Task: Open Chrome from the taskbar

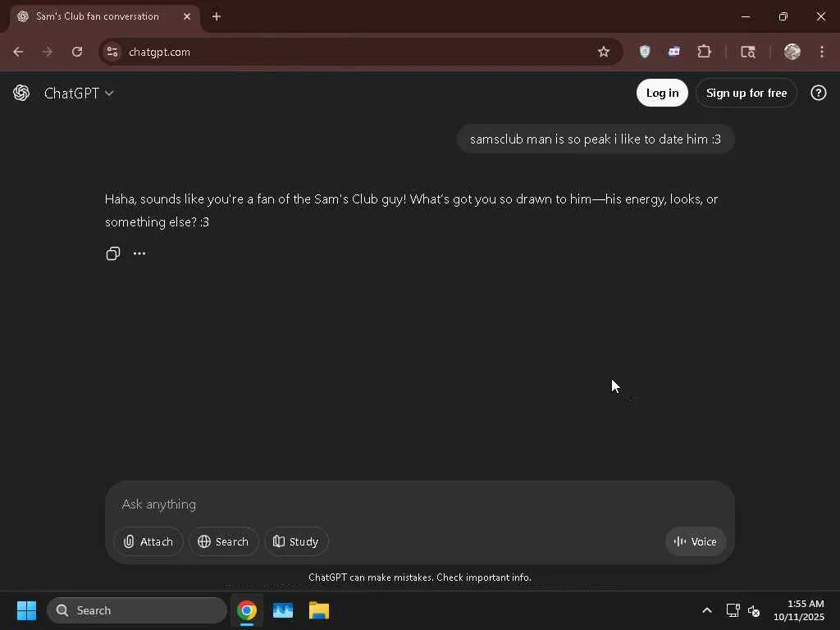Action: coord(247,610)
